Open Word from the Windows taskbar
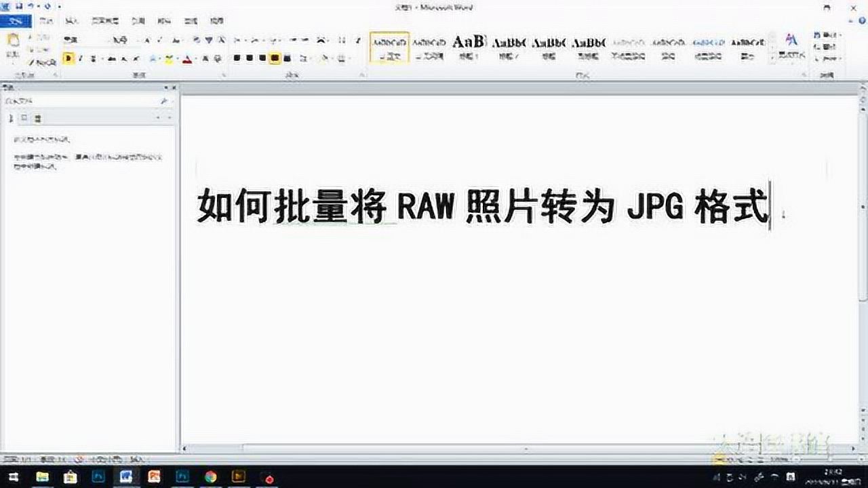 (125, 476)
